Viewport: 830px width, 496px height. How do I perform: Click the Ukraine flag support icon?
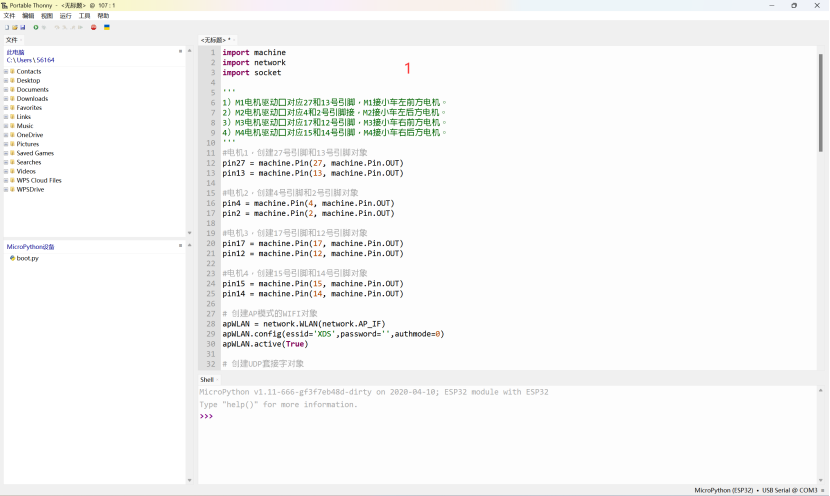107,28
